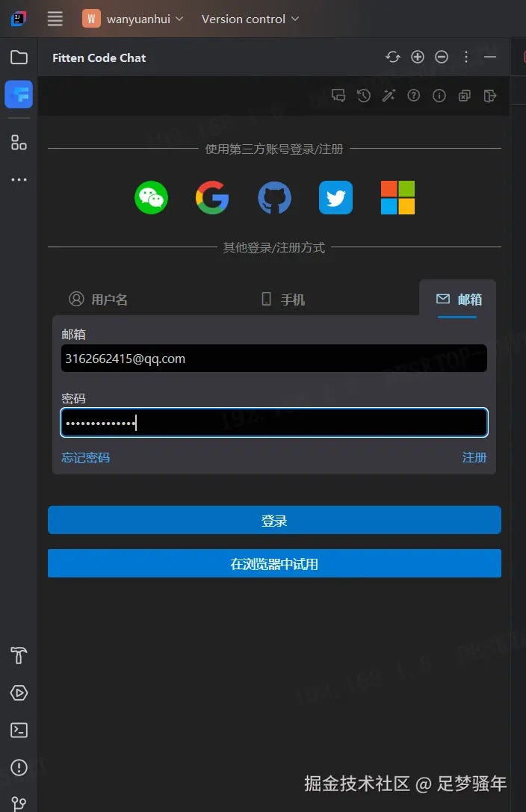Open the IntelliJ main hamburger menu
The image size is (526, 812).
55,19
